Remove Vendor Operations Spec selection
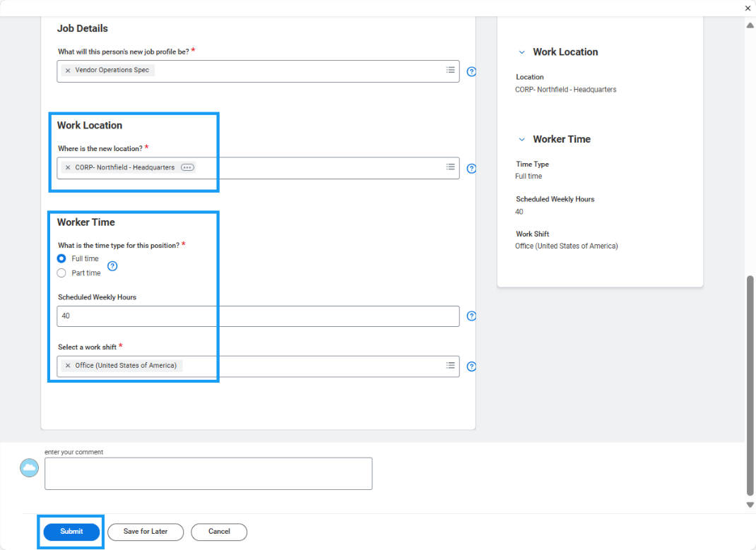 point(68,71)
